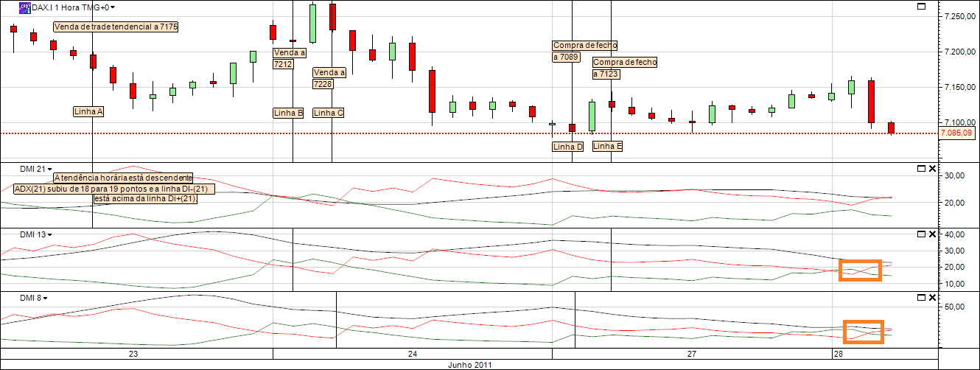Click the date label 23 on time axis
Viewport: 980px width, 370px height.
pos(133,354)
